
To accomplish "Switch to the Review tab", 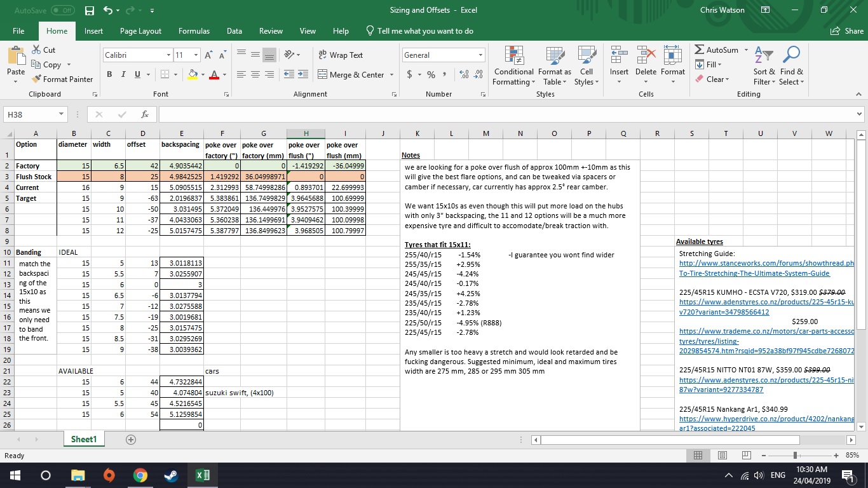I will (x=271, y=30).
